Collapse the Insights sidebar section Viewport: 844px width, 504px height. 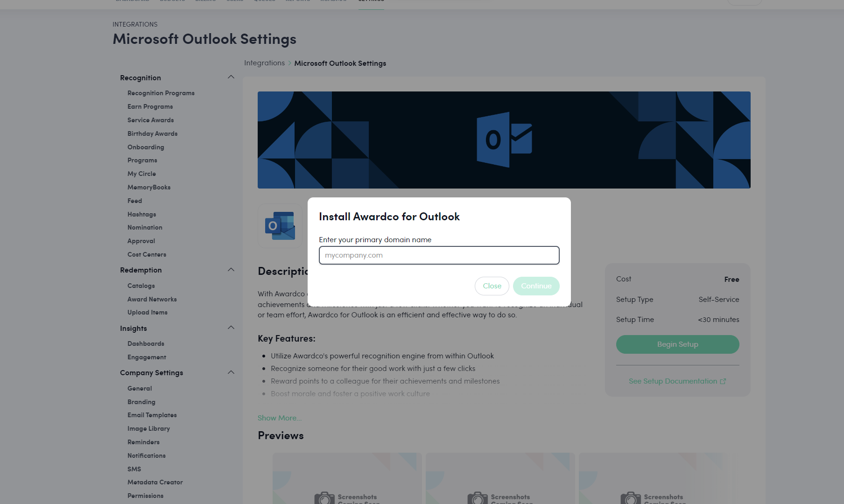231,328
